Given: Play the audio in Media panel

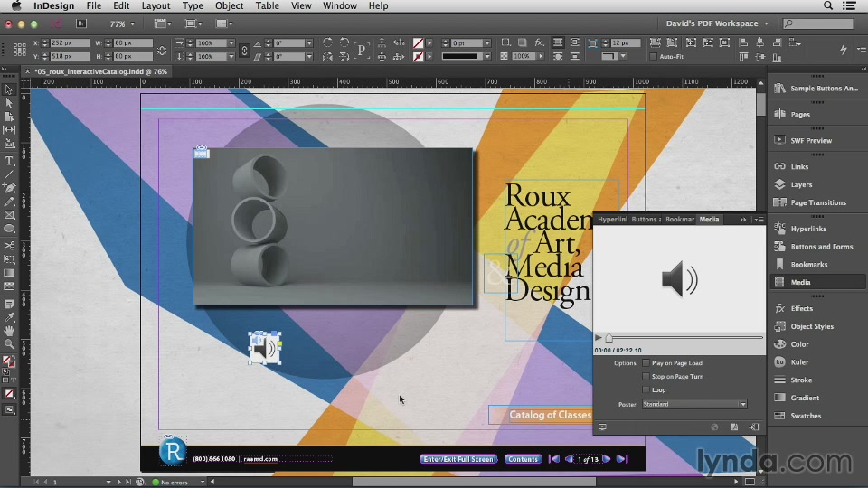Looking at the screenshot, I should pyautogui.click(x=598, y=337).
